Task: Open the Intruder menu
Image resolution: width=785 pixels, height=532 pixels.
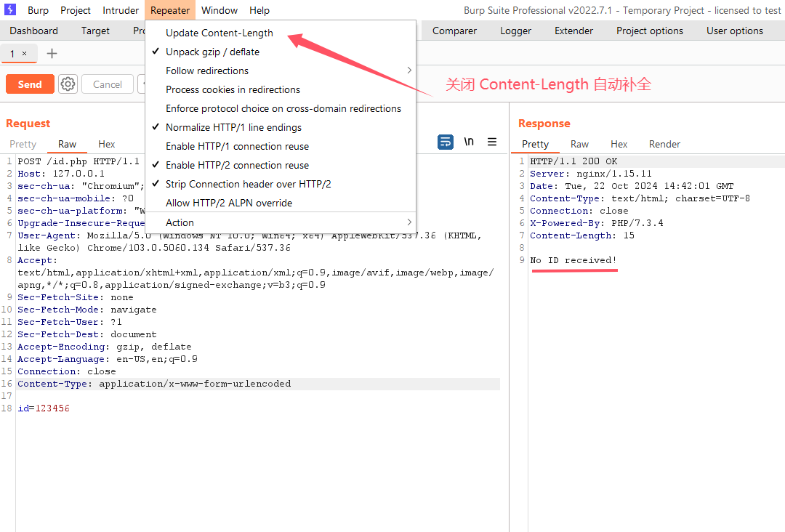Action: click(x=121, y=10)
